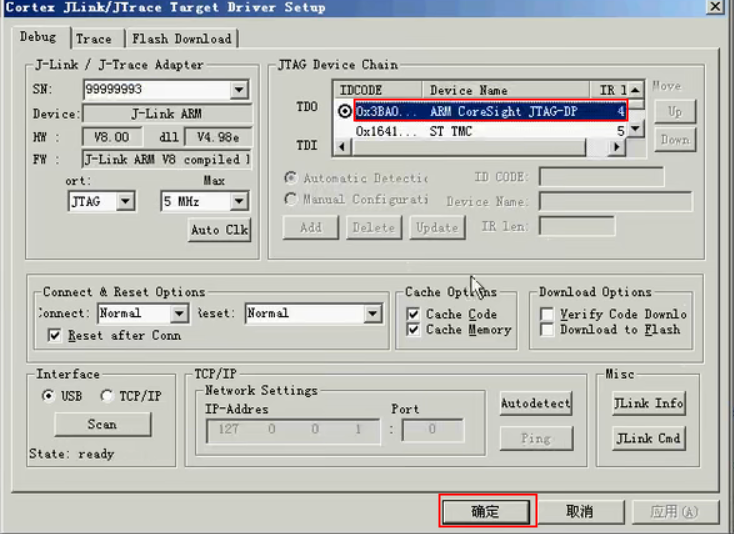Screen dimensions: 734x534
Task: Close the Target Driver Setup dialog
Action: pos(716,7)
